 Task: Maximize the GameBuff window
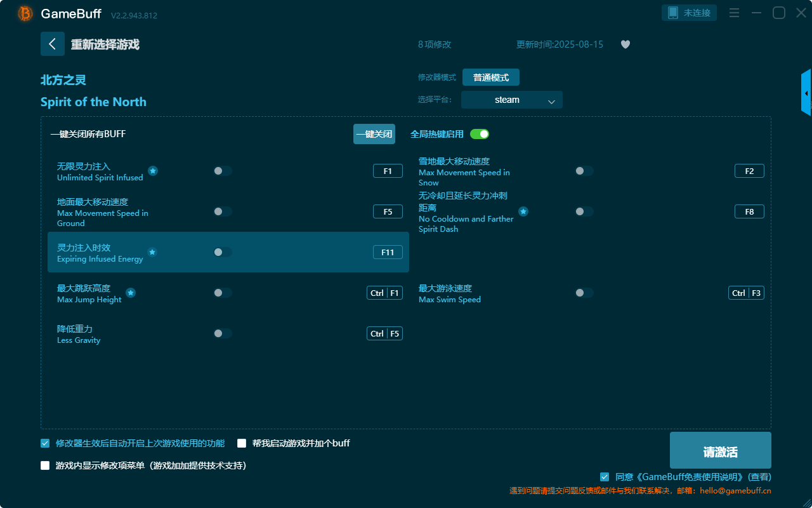click(x=779, y=13)
